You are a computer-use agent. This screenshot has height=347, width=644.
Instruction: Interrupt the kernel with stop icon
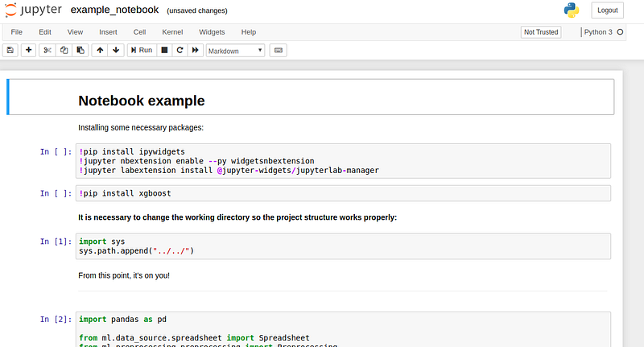(x=164, y=50)
